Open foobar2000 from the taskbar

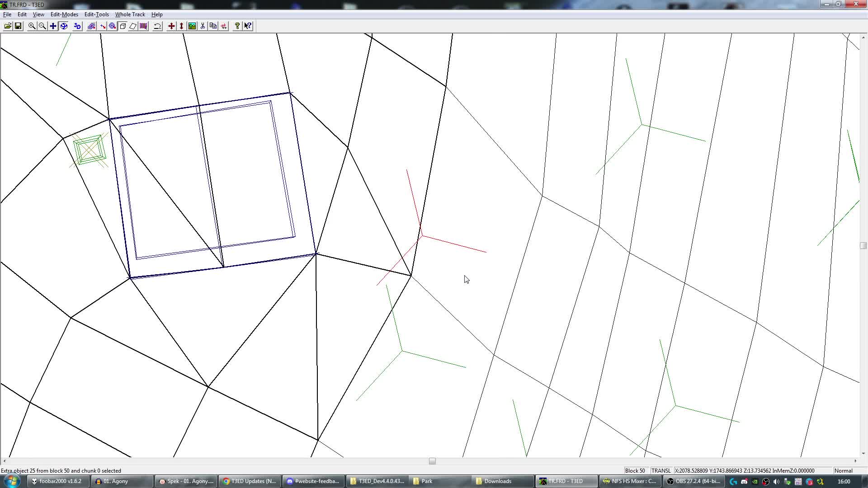57,481
